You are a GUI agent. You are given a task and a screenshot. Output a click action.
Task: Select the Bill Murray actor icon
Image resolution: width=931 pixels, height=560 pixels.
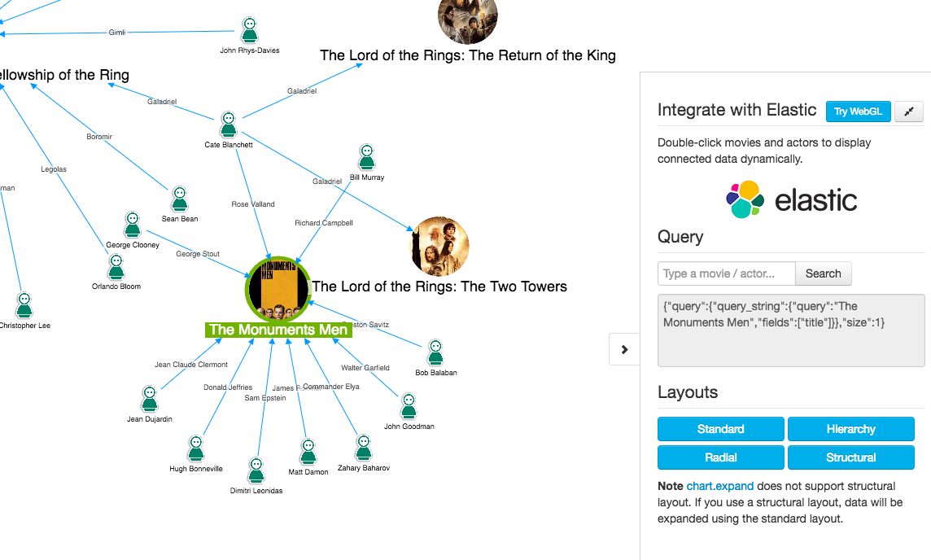tap(367, 157)
